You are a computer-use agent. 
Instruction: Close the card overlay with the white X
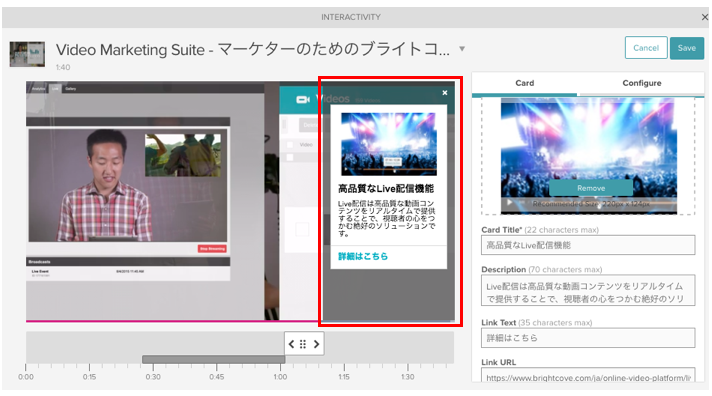pyautogui.click(x=445, y=93)
